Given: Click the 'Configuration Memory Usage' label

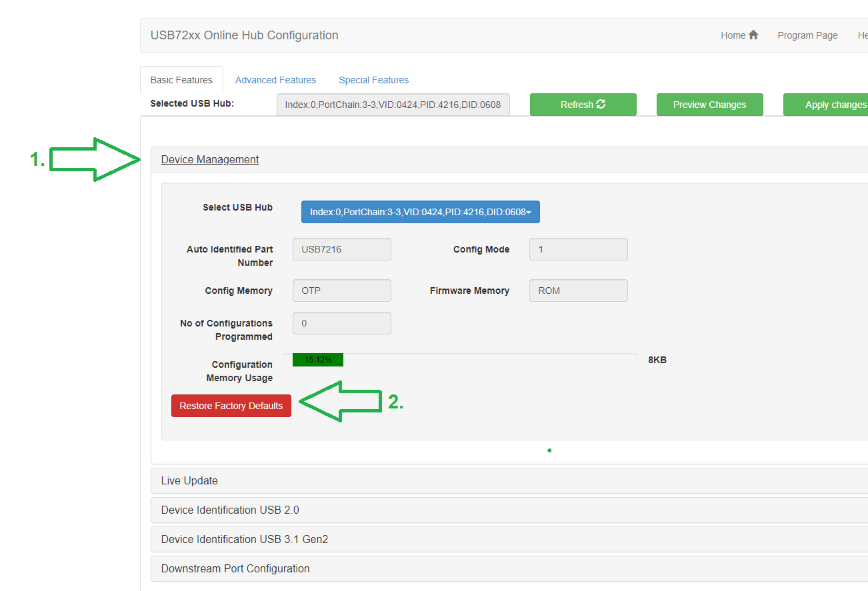Looking at the screenshot, I should [x=240, y=371].
